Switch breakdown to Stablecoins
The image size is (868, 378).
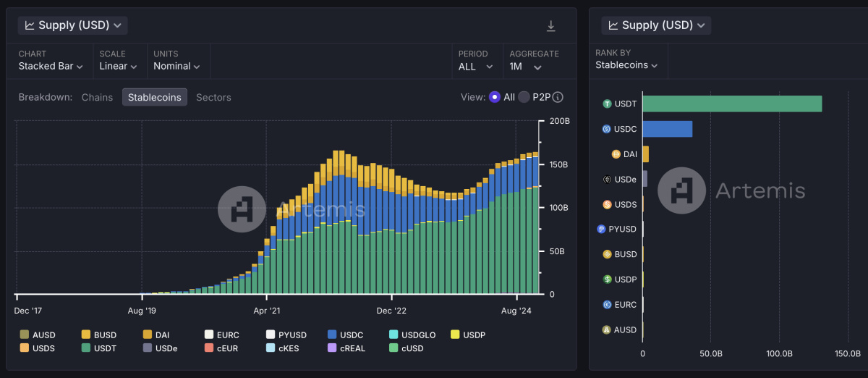click(x=155, y=97)
